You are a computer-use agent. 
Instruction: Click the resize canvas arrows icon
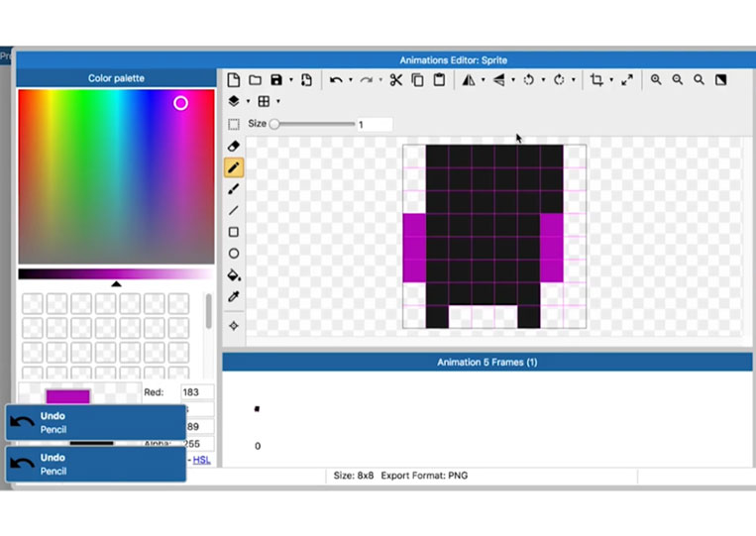(x=627, y=80)
